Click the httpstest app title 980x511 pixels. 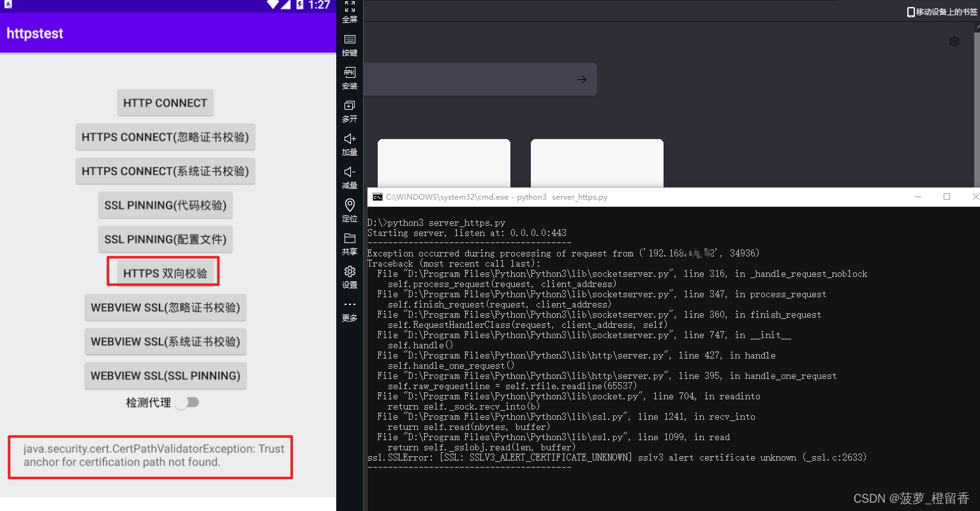[x=35, y=33]
